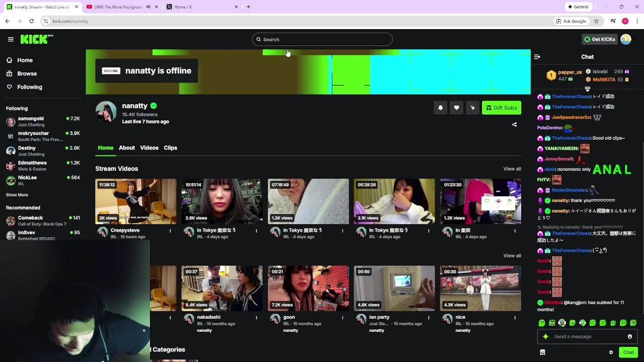The height and width of the screenshot is (362, 644).
Task: Play the nice clip thumbnail
Action: tap(480, 288)
